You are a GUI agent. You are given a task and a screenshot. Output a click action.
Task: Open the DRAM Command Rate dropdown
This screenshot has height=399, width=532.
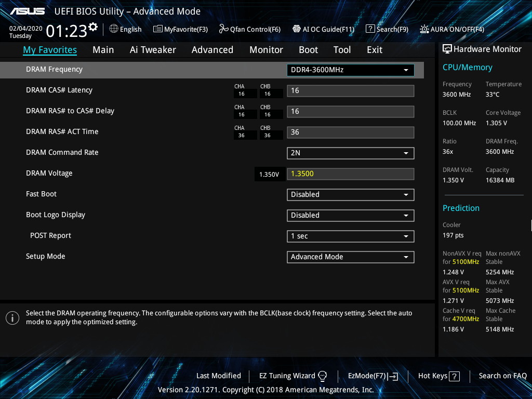tap(351, 153)
